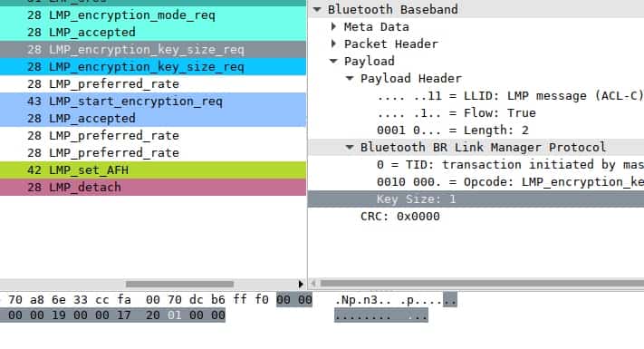The image size is (644, 349).
Task: Click details pane horizontal scrollbar left arrow
Action: (313, 283)
